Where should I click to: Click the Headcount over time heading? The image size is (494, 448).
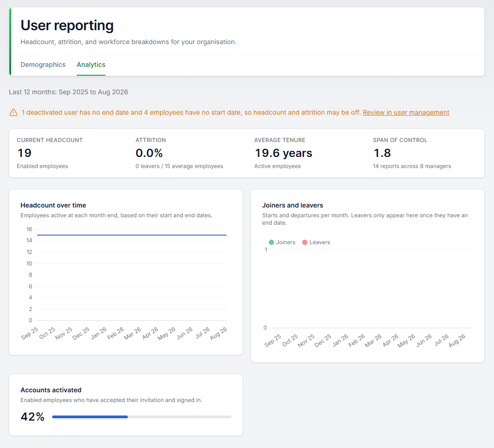pos(53,205)
